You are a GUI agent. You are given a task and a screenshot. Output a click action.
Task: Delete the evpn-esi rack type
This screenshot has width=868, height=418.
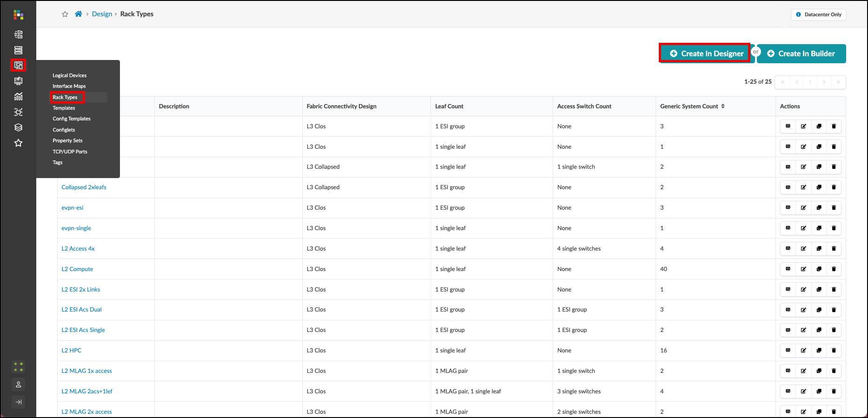(x=834, y=208)
